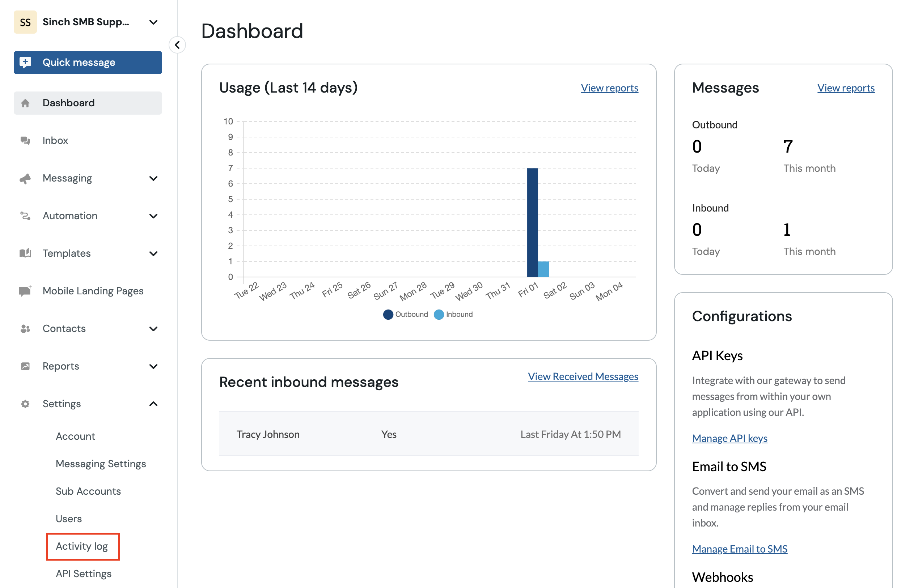Open Users settings page
Viewport: 914px width, 588px height.
tap(69, 519)
